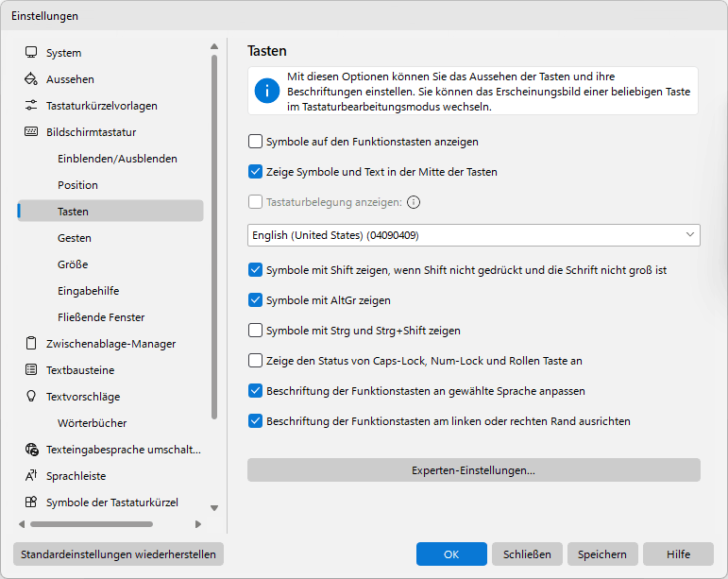Open Texteingabesprache umschalten settings

pyautogui.click(x=110, y=450)
